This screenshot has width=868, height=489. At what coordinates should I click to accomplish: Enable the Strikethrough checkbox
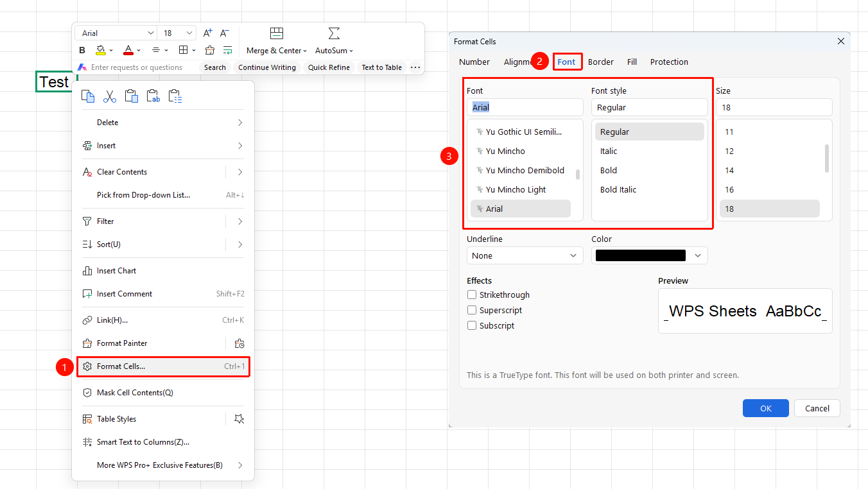(x=472, y=295)
